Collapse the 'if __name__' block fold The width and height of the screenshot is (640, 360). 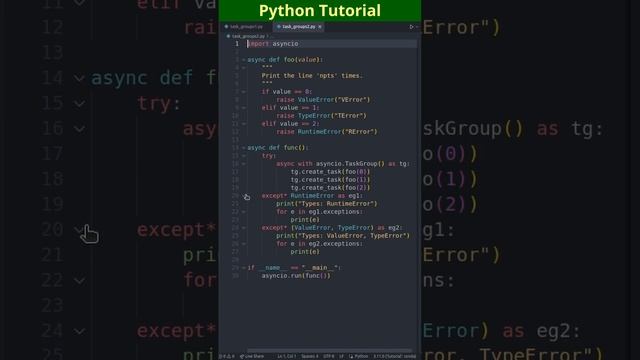(244, 268)
